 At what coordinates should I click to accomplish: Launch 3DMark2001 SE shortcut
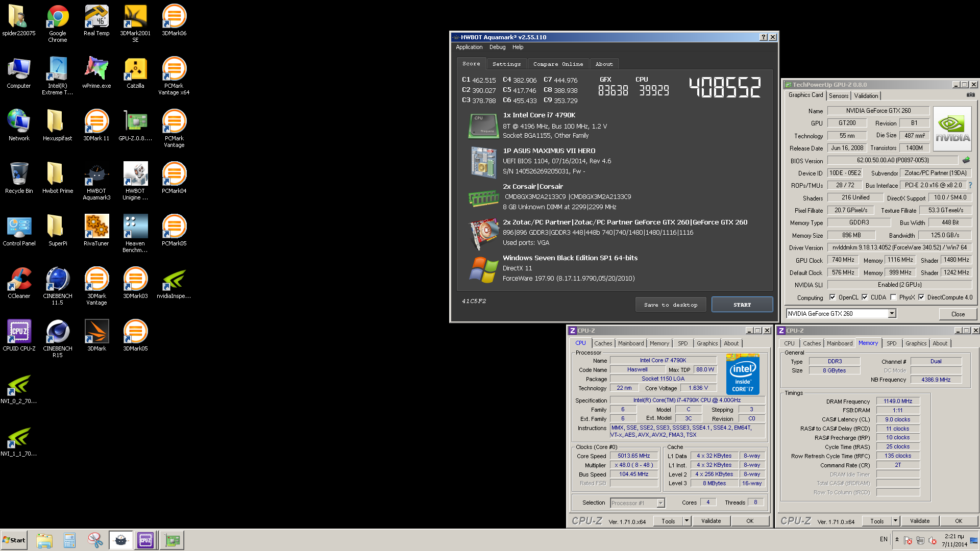click(135, 23)
